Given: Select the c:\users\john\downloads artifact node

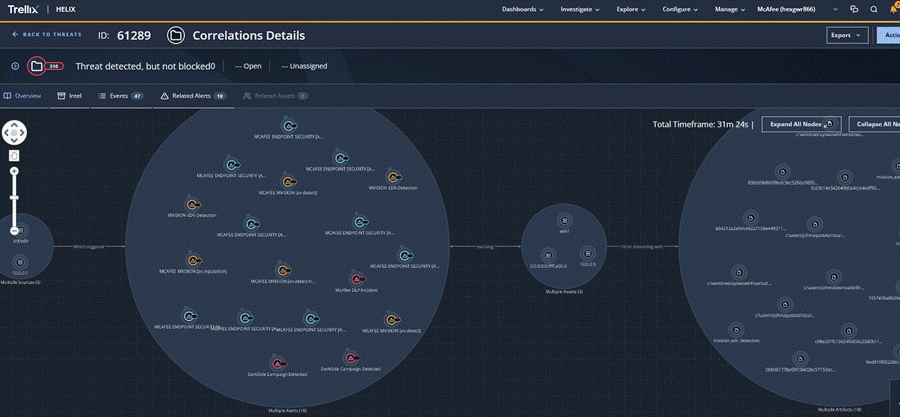Looking at the screenshot, I should 833,277.
